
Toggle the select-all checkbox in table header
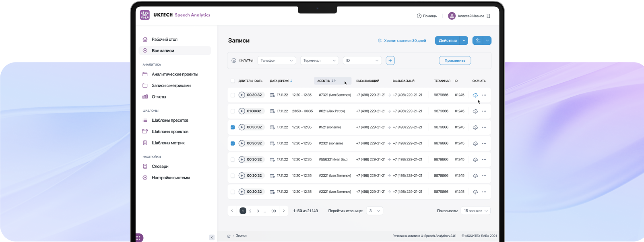coord(233,81)
